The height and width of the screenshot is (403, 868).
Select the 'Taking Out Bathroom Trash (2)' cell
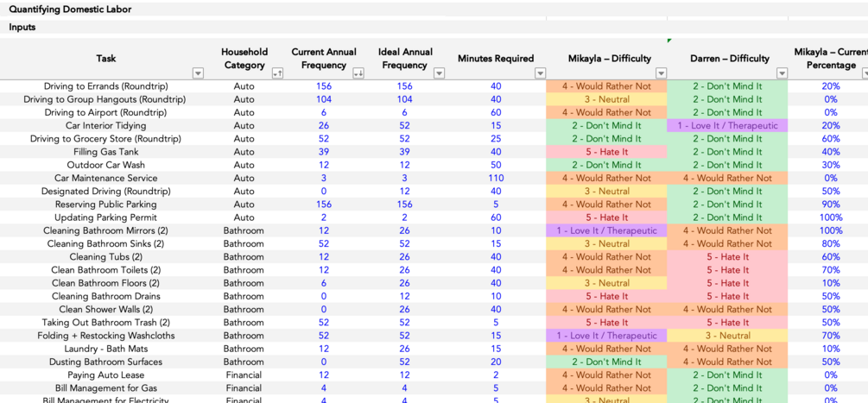[x=105, y=322]
